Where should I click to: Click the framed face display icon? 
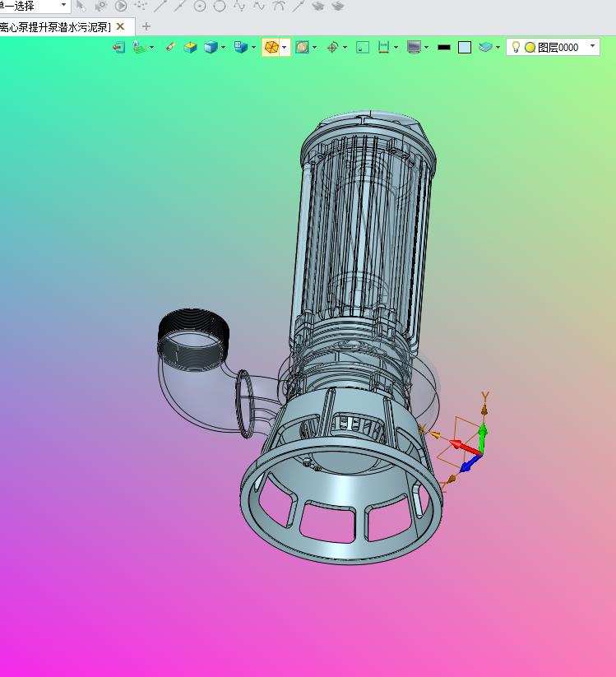[302, 47]
